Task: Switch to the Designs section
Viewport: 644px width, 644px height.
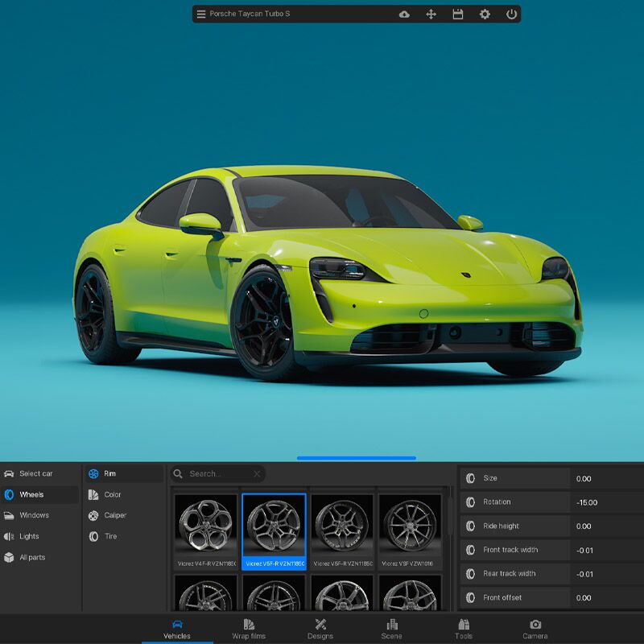Action: tap(320, 630)
